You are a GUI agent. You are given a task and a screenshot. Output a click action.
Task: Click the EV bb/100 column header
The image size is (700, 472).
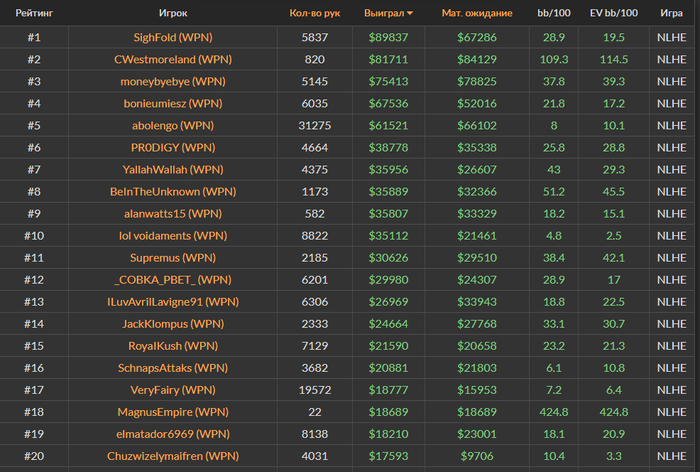pos(613,13)
